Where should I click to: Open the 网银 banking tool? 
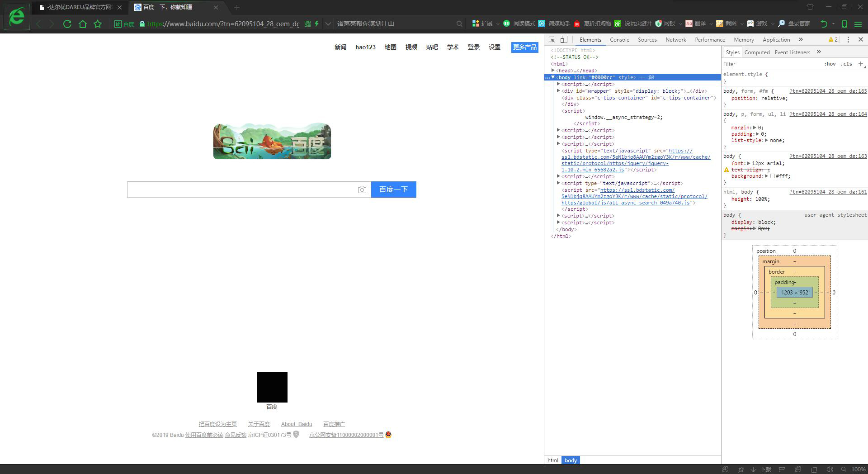pos(665,24)
